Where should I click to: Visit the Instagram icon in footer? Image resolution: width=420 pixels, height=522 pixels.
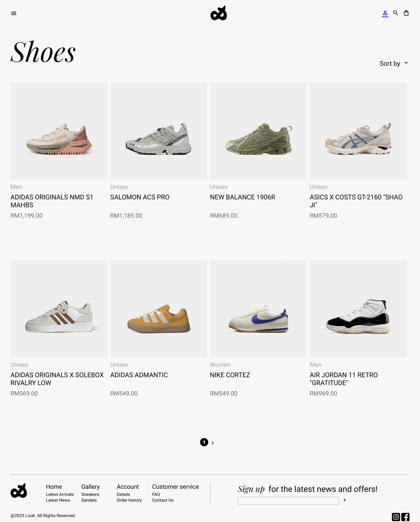[396, 517]
